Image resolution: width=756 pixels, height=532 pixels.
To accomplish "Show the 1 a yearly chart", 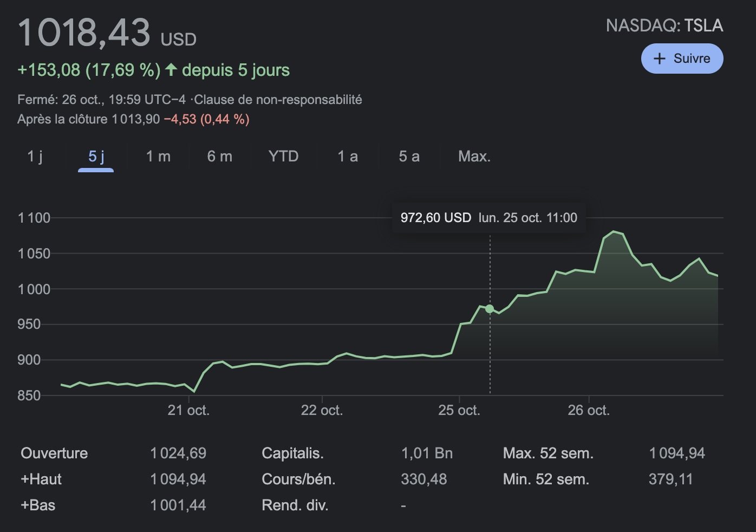I will [347, 157].
